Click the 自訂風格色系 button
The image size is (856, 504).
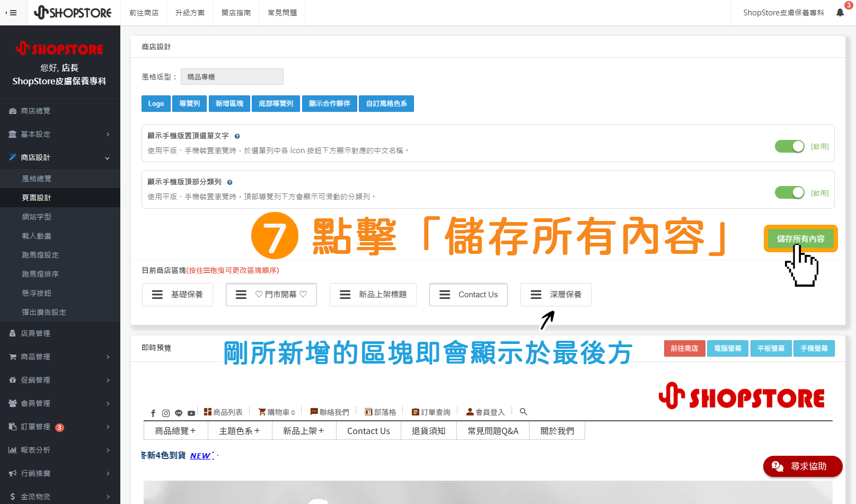(x=386, y=104)
